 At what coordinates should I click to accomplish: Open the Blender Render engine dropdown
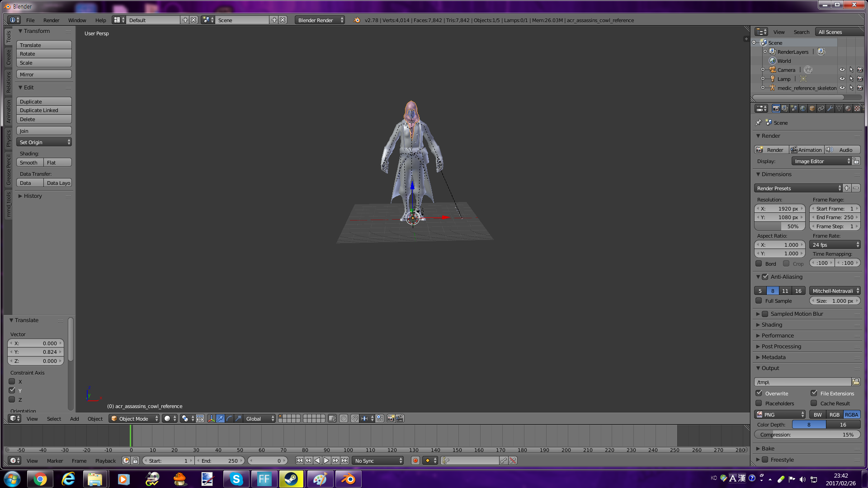[320, 20]
